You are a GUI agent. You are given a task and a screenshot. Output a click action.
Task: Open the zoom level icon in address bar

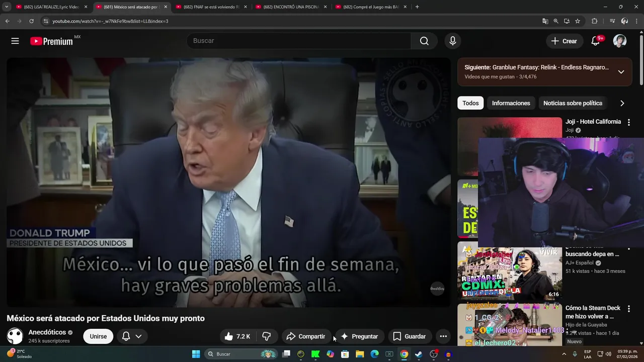(x=556, y=21)
